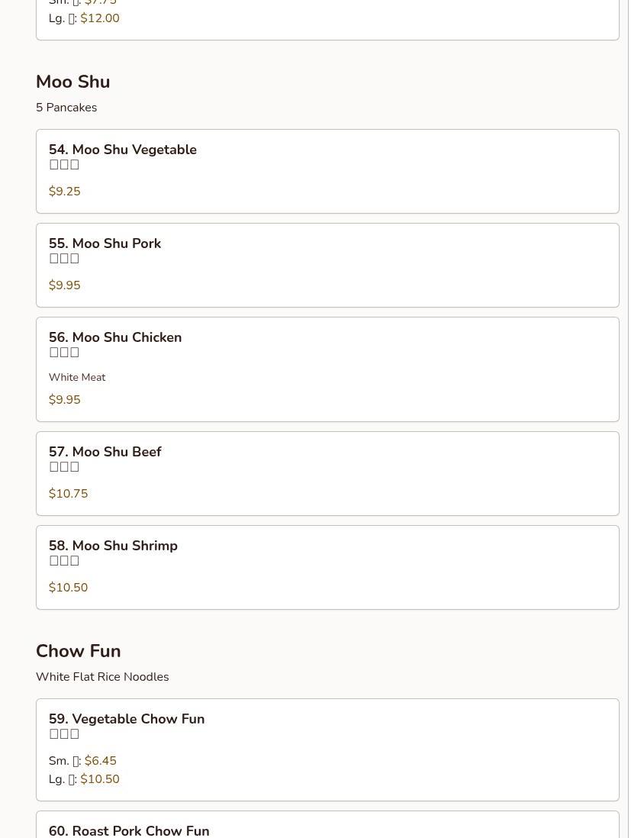The width and height of the screenshot is (644, 838).
Task: Choose small $6.45 Vegetable Chow Fun
Action: pos(101,761)
